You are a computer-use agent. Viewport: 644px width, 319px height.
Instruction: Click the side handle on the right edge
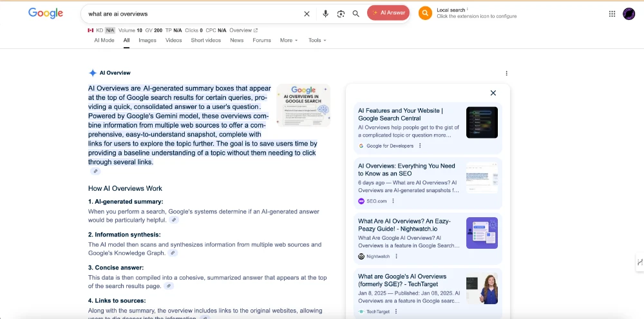[640, 262]
